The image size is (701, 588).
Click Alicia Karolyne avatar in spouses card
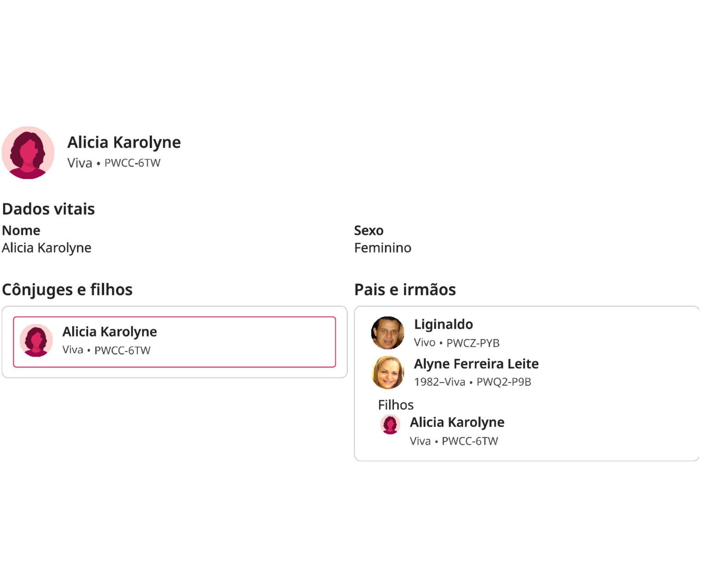point(36,340)
